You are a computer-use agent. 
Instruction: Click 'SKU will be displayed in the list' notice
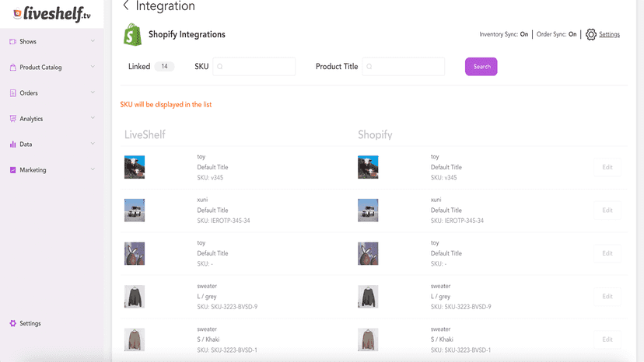(x=166, y=105)
